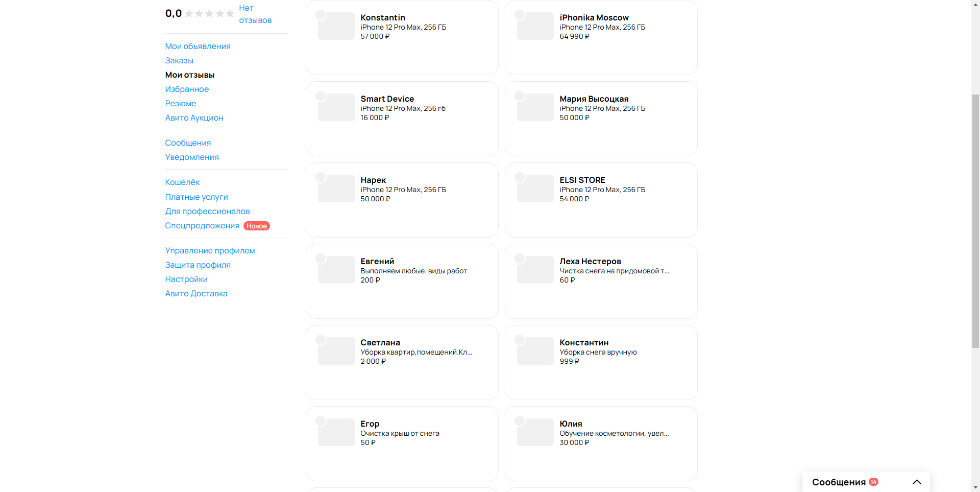Screen dimensions: 980x492
Task: Open Спецпредложения
Action: [x=202, y=225]
